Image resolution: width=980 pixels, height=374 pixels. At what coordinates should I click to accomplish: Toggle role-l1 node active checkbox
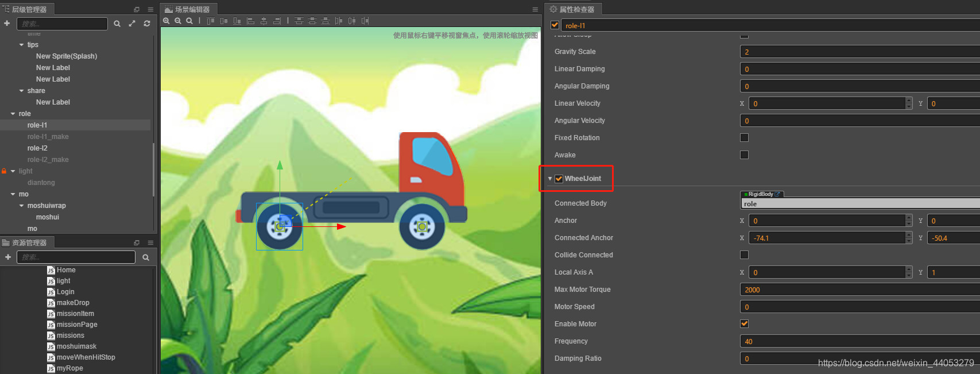pos(555,25)
